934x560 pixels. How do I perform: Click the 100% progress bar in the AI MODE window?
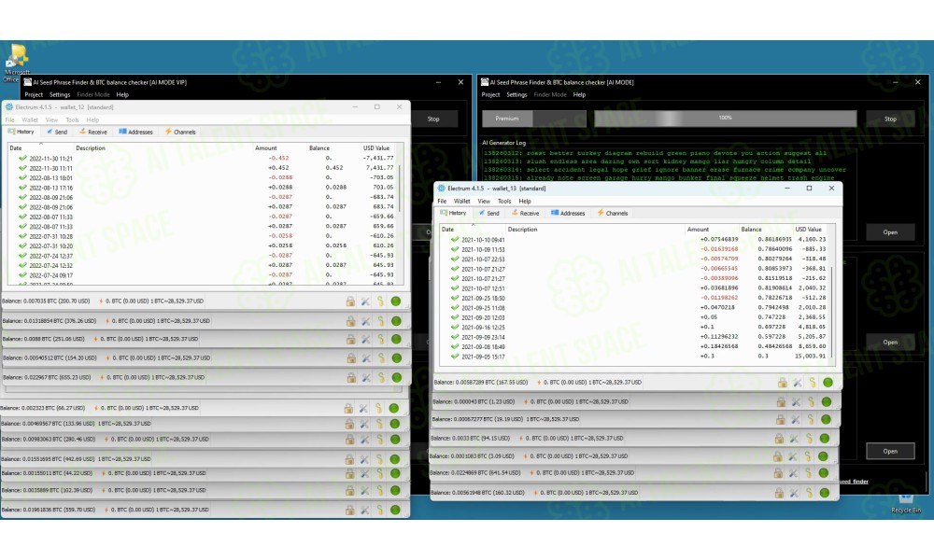725,119
